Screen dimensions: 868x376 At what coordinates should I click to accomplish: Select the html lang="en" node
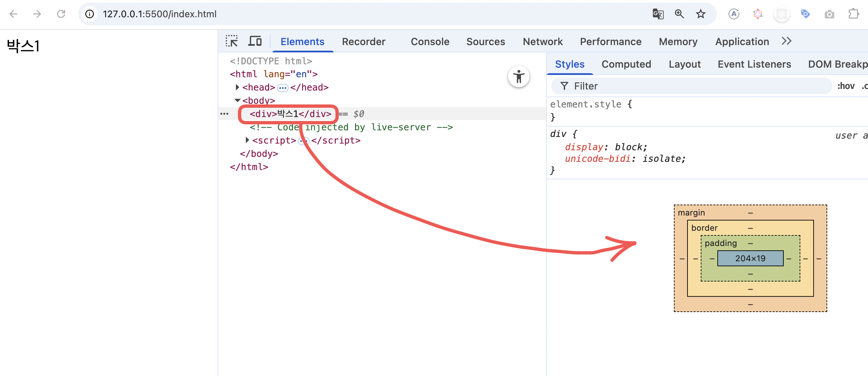click(274, 74)
